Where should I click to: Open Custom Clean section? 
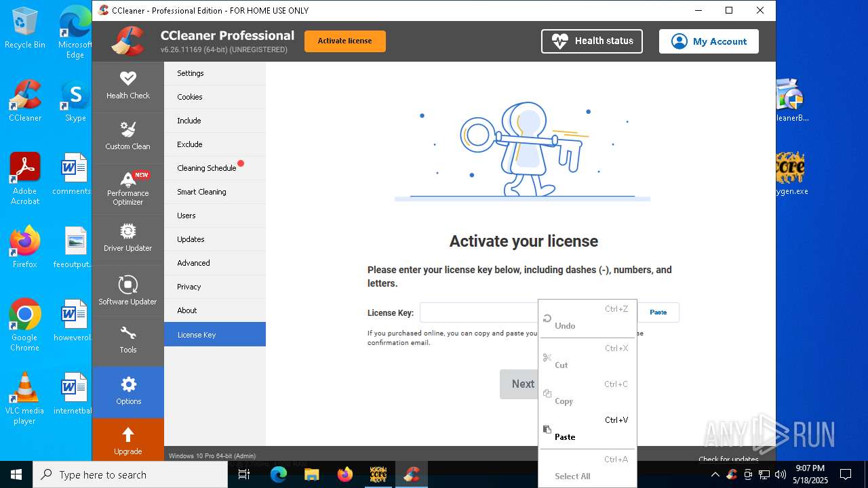[127, 137]
